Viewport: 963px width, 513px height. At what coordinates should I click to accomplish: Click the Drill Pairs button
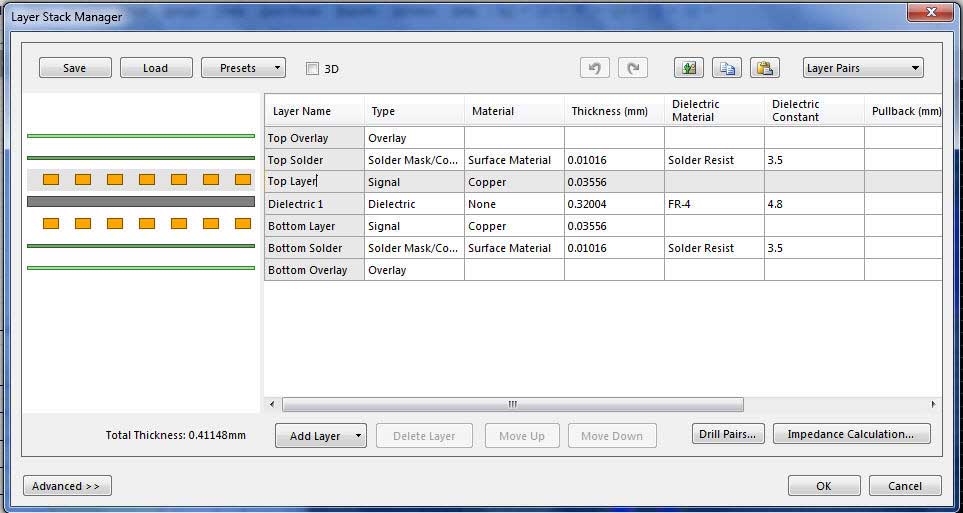(728, 434)
